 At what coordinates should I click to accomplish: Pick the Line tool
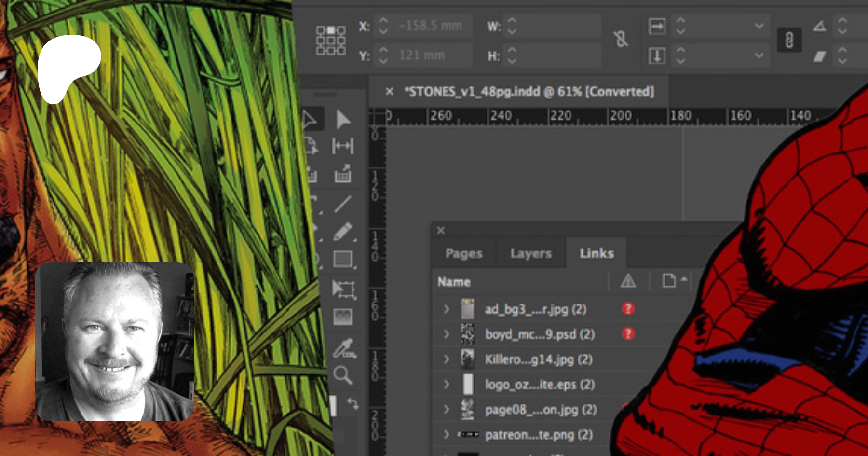[x=343, y=204]
